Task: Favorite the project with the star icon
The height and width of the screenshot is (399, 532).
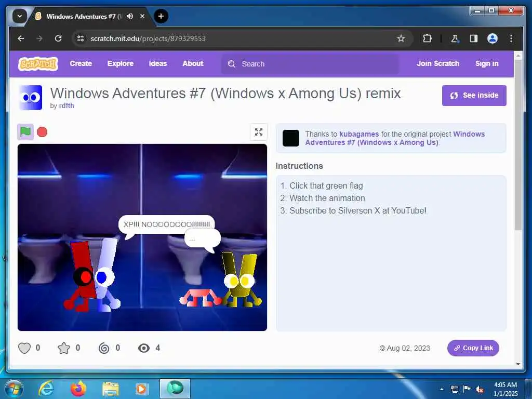Action: (x=64, y=348)
